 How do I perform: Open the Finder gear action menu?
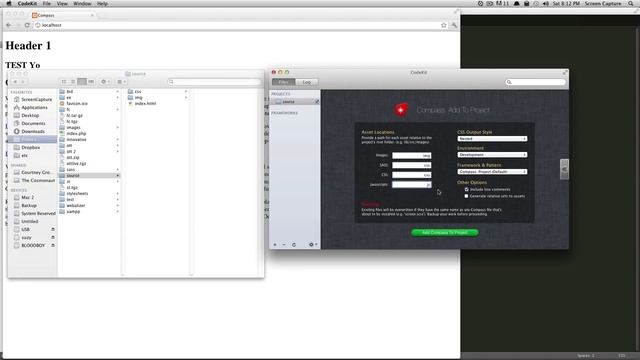point(105,82)
